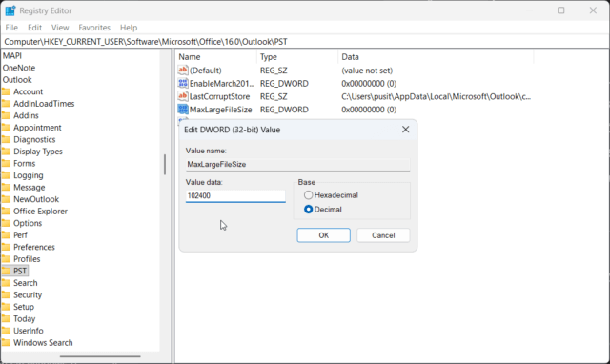Click the Security folder icon
This screenshot has width=610, height=364.
(x=7, y=295)
